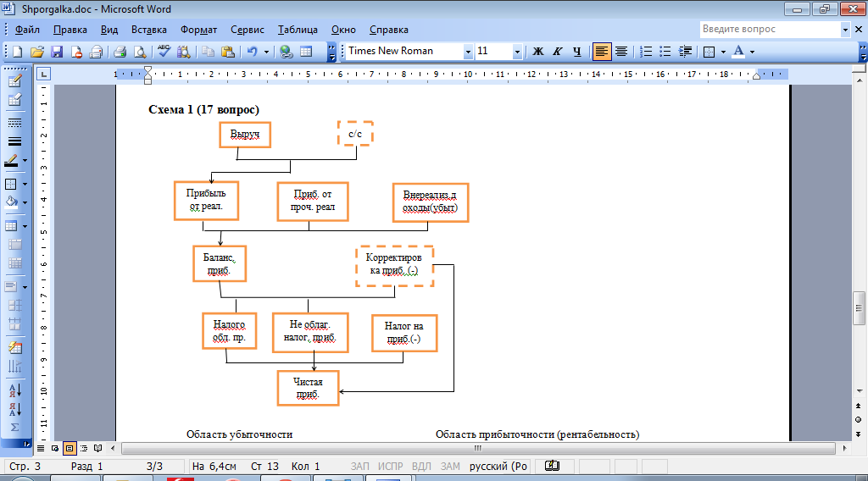Expand the Shading Color dropdown arrow
The image size is (868, 481).
click(25, 202)
